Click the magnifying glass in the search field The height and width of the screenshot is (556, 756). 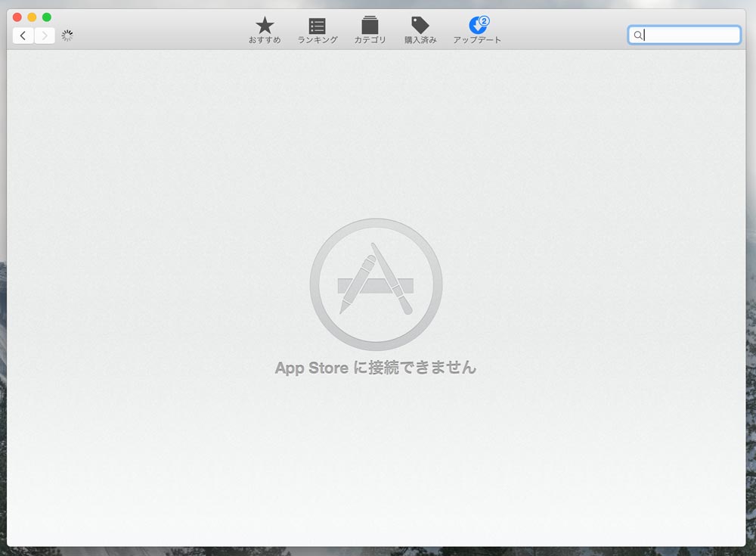tap(637, 35)
